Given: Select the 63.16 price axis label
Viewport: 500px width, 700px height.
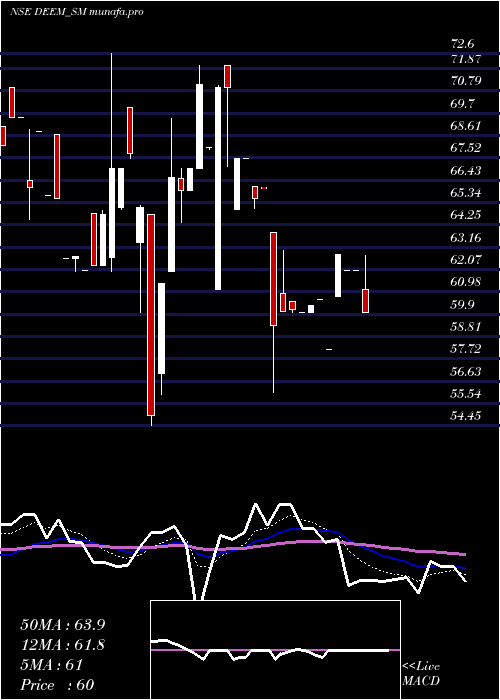Looking at the screenshot, I should (x=466, y=237).
